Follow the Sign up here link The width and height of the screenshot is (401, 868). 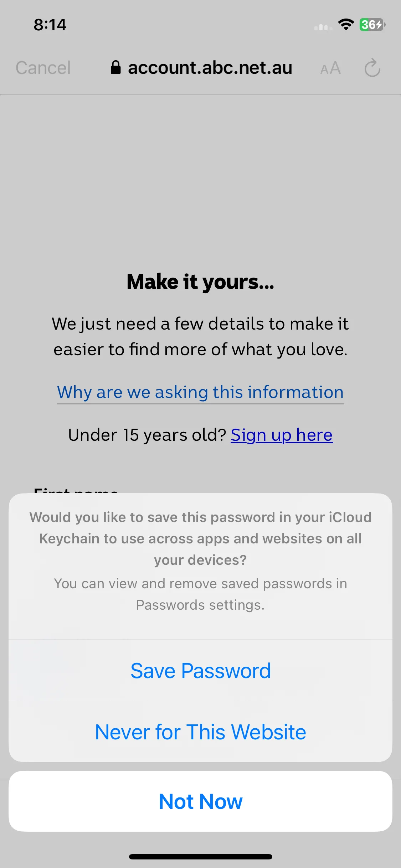(282, 435)
